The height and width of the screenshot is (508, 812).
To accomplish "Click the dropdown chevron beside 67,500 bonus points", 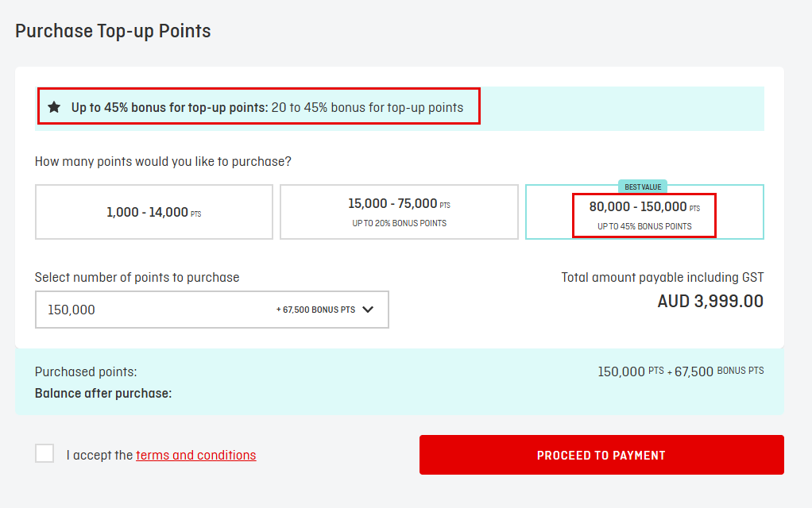I will [x=368, y=310].
